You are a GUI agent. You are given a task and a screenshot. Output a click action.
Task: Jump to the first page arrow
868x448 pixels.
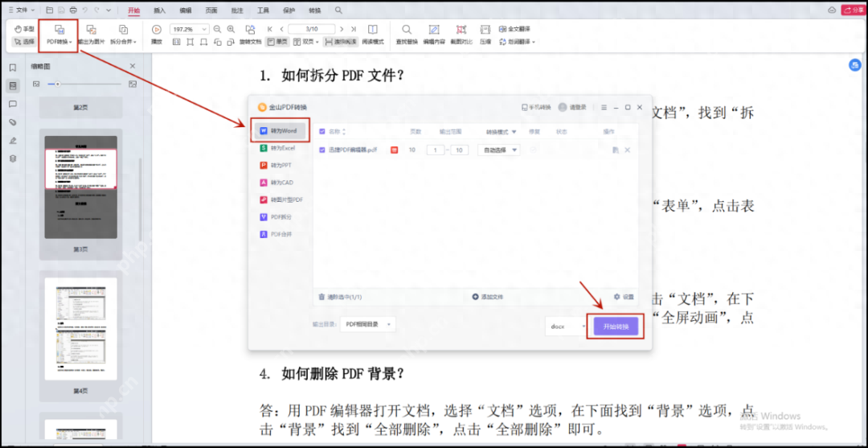coord(269,29)
